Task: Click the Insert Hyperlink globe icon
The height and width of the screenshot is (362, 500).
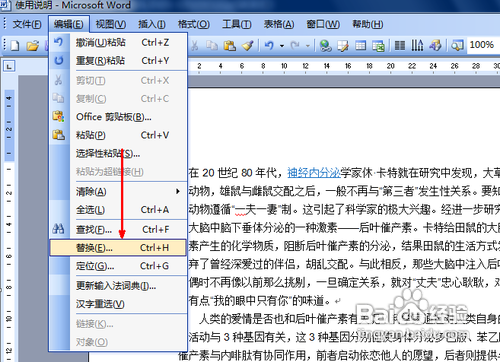Action: point(325,45)
